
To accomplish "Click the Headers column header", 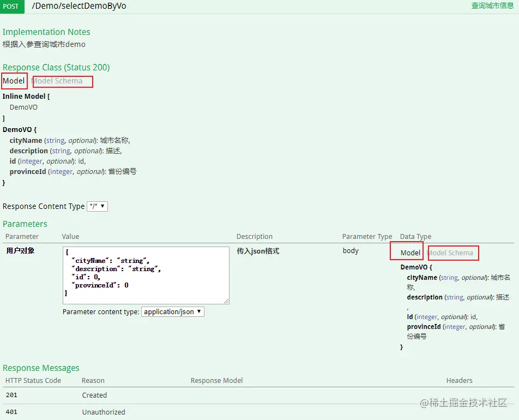I will pos(459,381).
